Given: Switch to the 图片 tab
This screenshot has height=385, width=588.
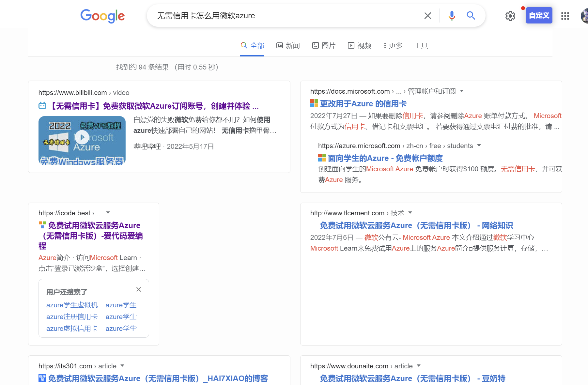Looking at the screenshot, I should (x=324, y=46).
